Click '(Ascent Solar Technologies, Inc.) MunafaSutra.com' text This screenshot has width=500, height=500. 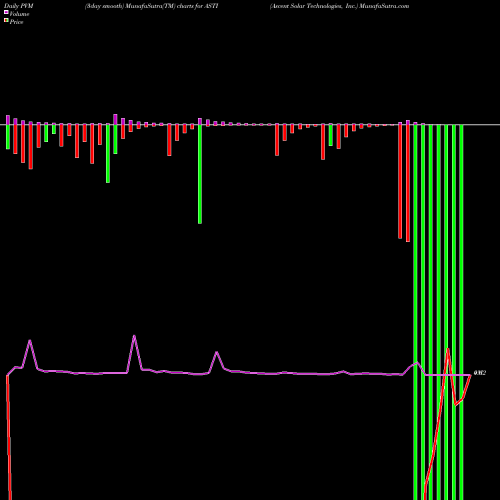[x=339, y=6]
